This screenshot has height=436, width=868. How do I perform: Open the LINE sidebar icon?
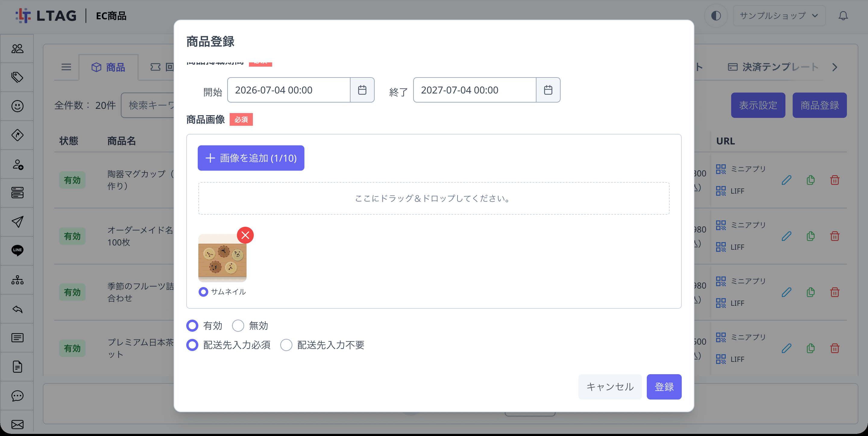[17, 251]
